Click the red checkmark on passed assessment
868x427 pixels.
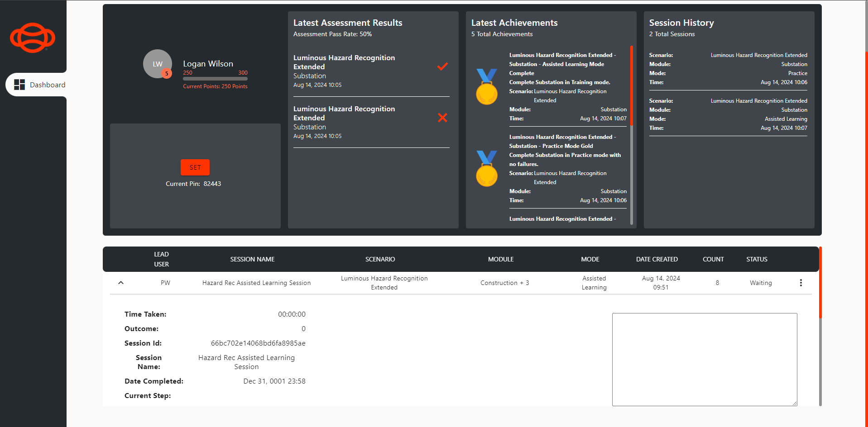pyautogui.click(x=442, y=66)
